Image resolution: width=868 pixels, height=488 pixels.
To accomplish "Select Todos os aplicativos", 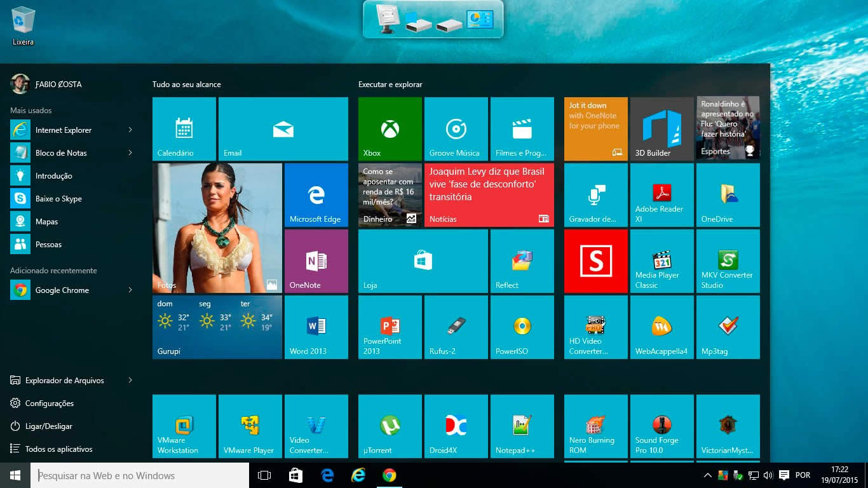I will tap(58, 449).
